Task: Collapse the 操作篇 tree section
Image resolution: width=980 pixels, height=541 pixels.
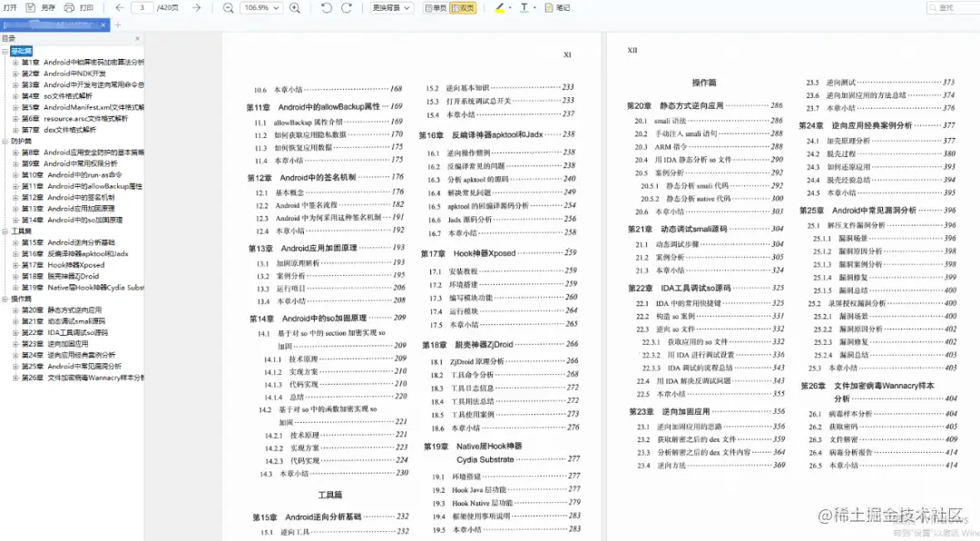Action: [x=5, y=299]
